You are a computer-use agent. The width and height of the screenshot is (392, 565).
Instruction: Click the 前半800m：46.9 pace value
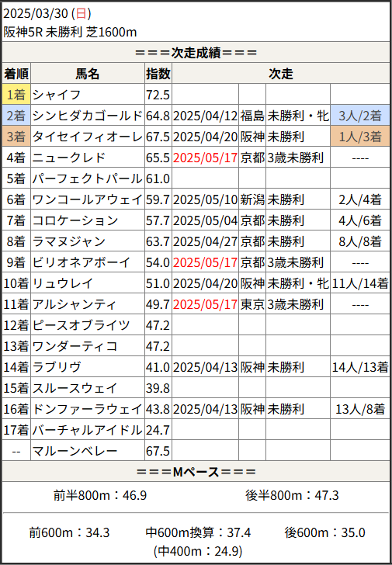click(x=100, y=496)
